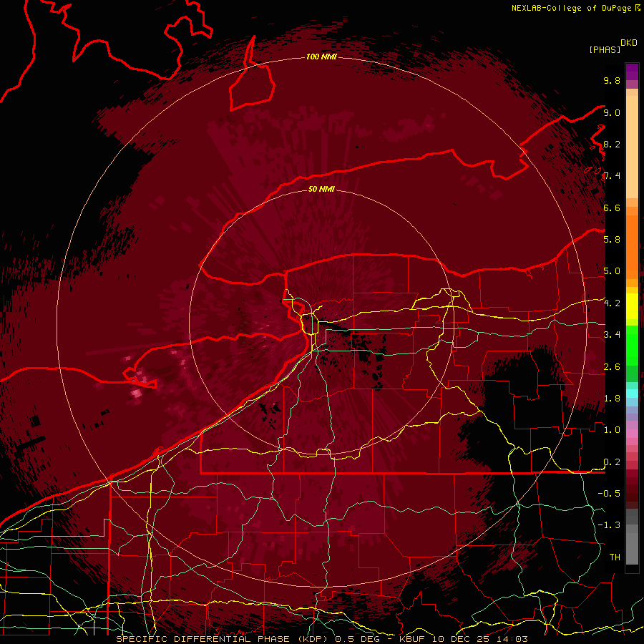
Task: Select the 8.2 legend value
Action: [x=612, y=144]
